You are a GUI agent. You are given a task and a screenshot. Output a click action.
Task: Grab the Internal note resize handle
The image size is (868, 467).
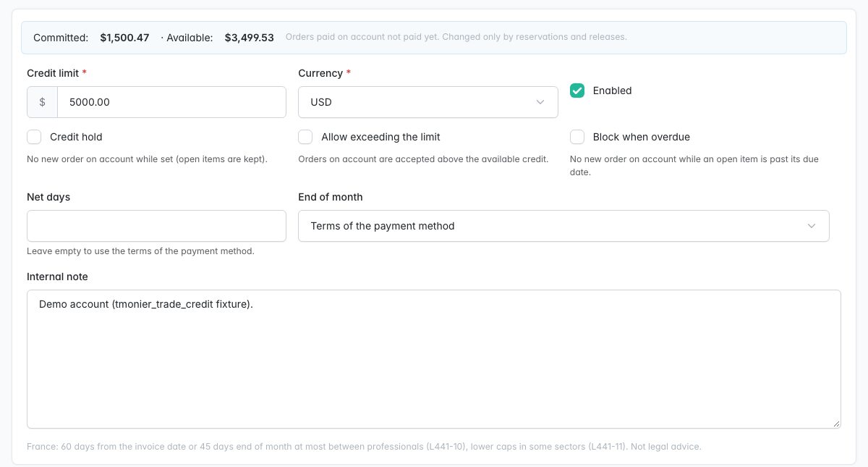pos(836,424)
